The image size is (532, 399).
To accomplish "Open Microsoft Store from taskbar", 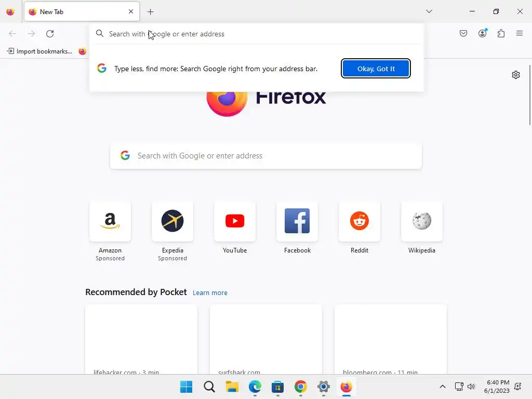I will [x=277, y=387].
